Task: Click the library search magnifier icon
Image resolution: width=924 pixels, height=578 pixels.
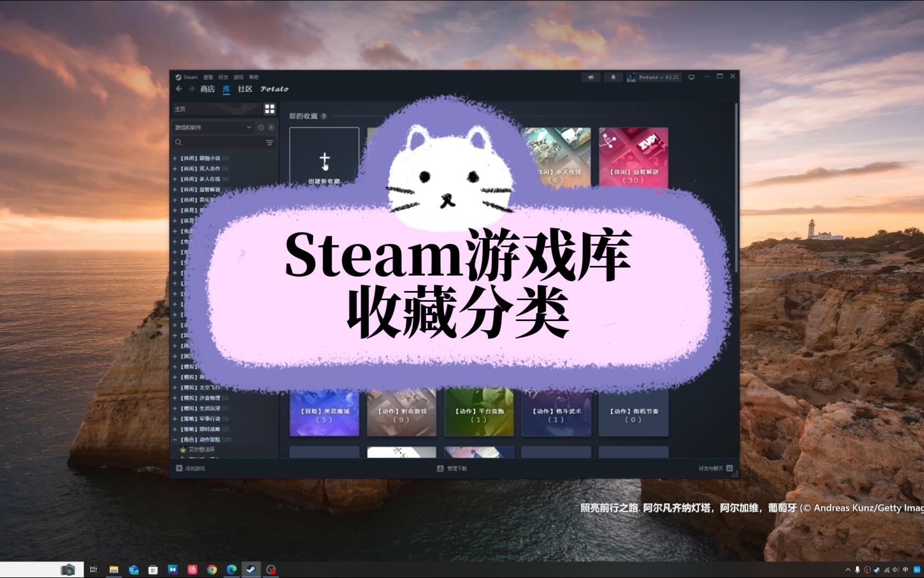Action: (179, 142)
